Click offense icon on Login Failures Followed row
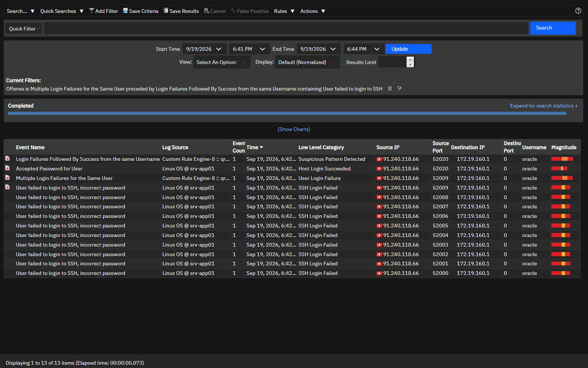Image resolution: width=588 pixels, height=368 pixels. (7, 159)
